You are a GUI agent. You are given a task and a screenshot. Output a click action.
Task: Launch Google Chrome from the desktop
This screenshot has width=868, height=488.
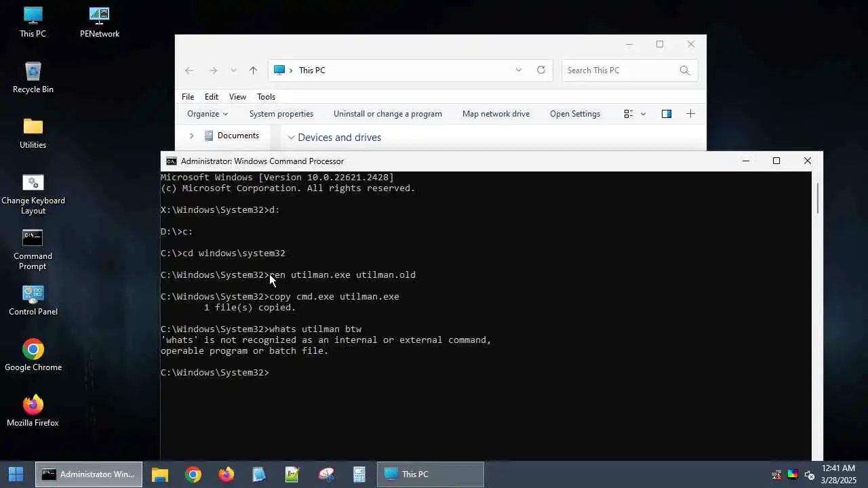[x=33, y=355]
